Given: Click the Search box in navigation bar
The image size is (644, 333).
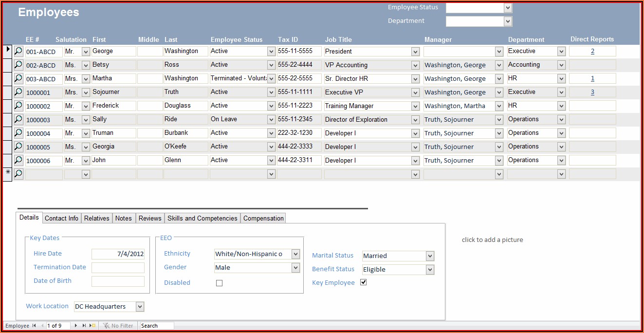Looking at the screenshot, I should [156, 326].
